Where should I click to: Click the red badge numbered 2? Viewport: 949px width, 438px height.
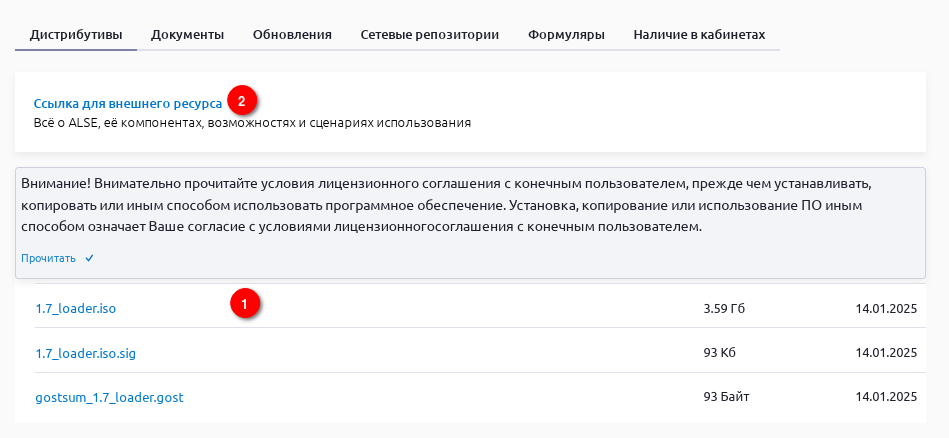pos(242,100)
